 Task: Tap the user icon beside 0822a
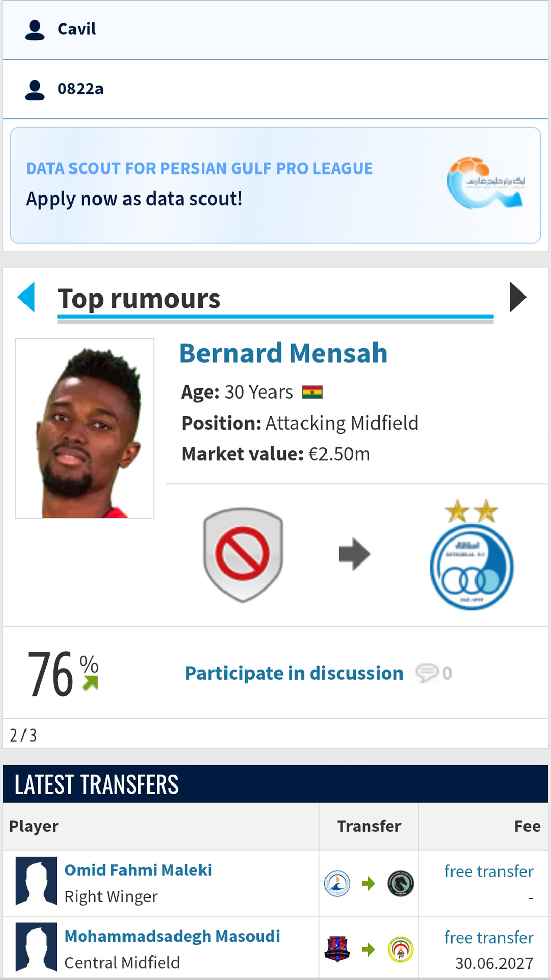pyautogui.click(x=35, y=89)
